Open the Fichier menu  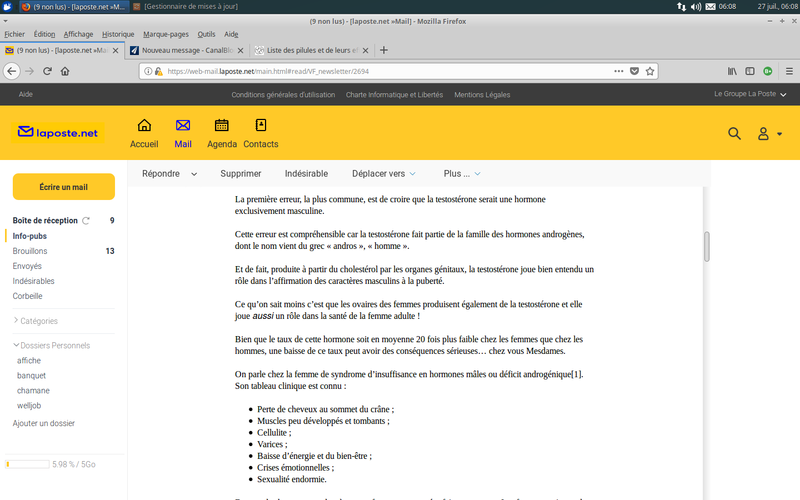coord(14,34)
